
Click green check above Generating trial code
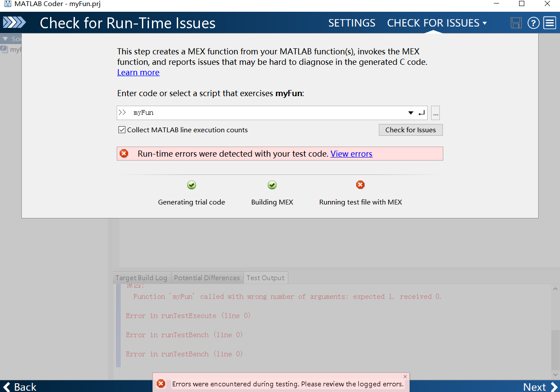pos(192,185)
